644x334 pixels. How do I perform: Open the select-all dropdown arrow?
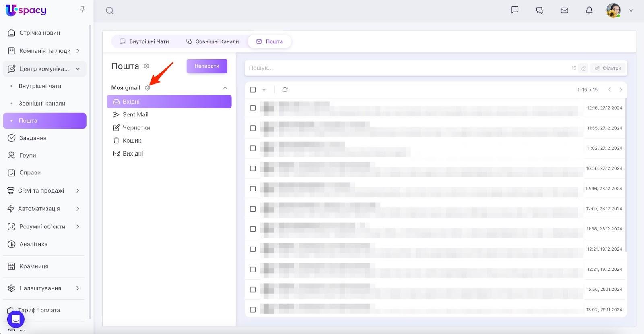(264, 90)
